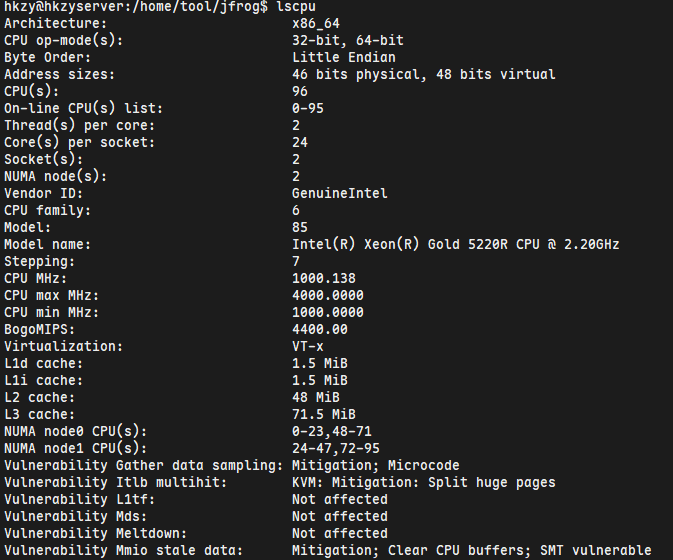Click the x86_64 architecture value
673x560 pixels.
(x=316, y=24)
